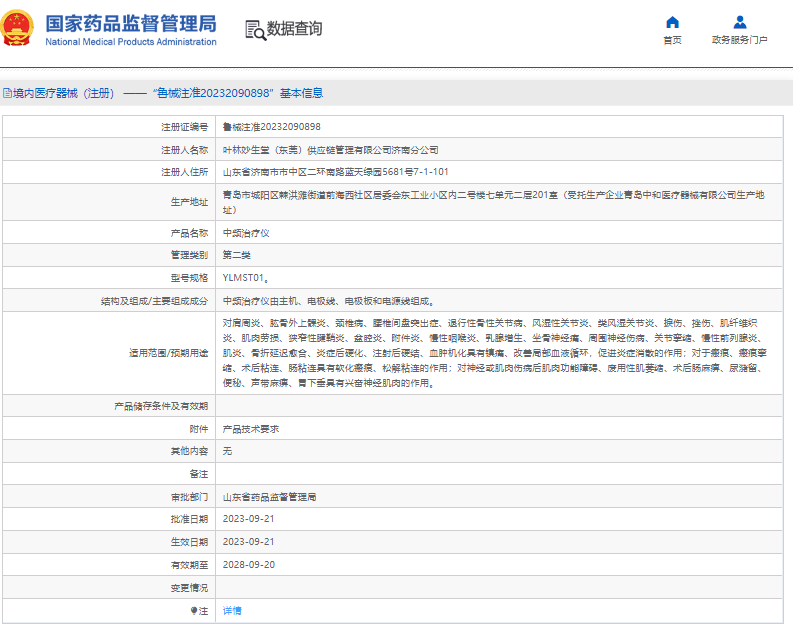Click the 批准日期 label

(x=189, y=519)
